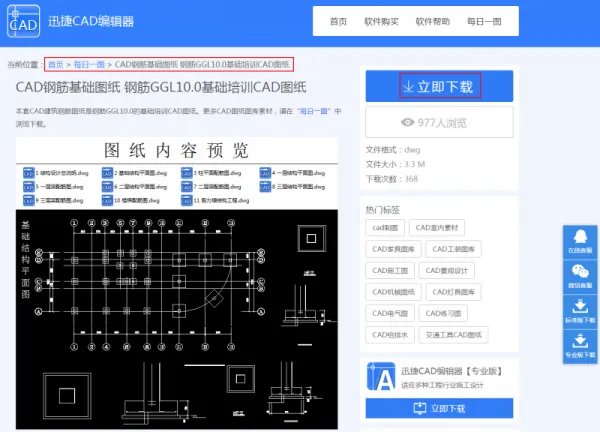
Task: Select the CAD景观设计 hot tag
Action: pos(447,271)
